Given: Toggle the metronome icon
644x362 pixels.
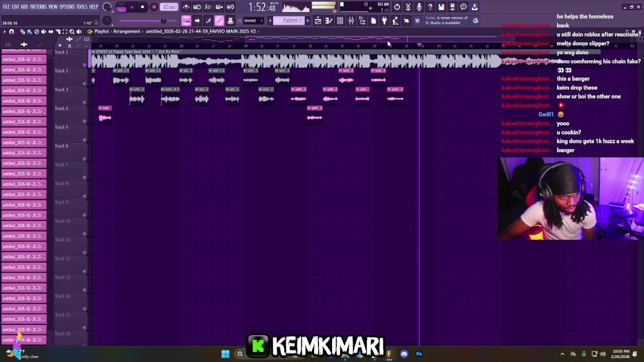Looking at the screenshot, I should [x=186, y=7].
